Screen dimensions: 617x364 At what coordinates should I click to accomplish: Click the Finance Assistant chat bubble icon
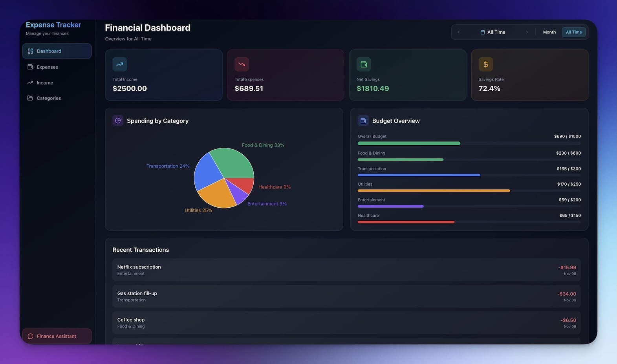click(x=30, y=337)
